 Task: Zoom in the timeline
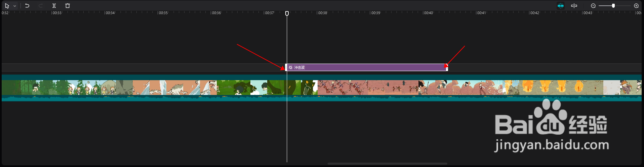click(636, 6)
